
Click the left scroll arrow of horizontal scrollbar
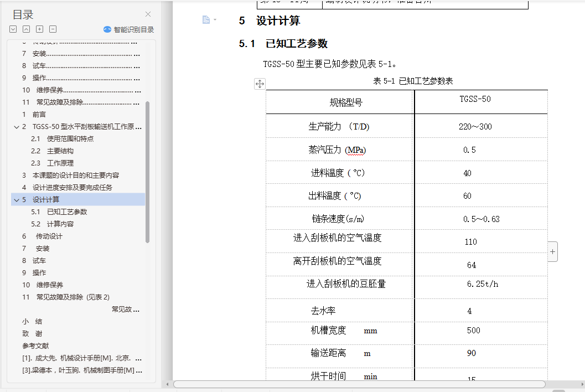click(167, 384)
